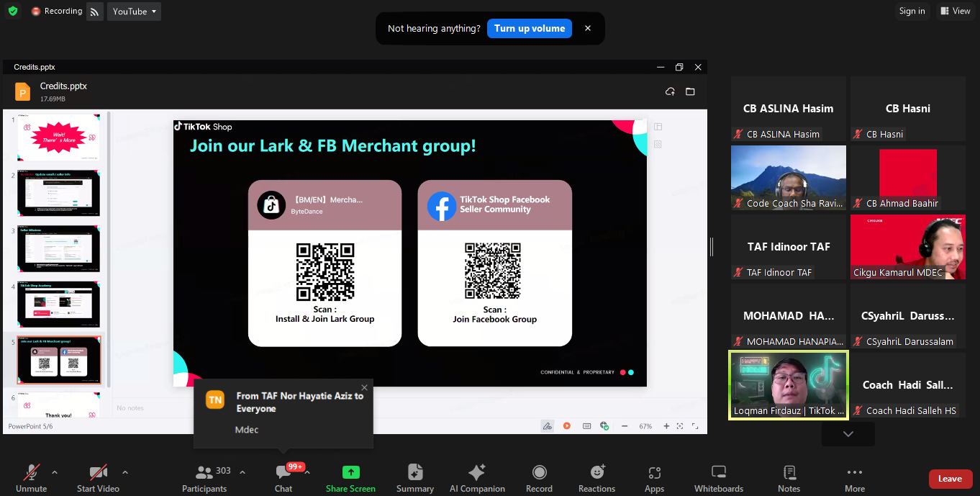Click the globe status icon with green check
This screenshot has width=980, height=496.
[605, 426]
